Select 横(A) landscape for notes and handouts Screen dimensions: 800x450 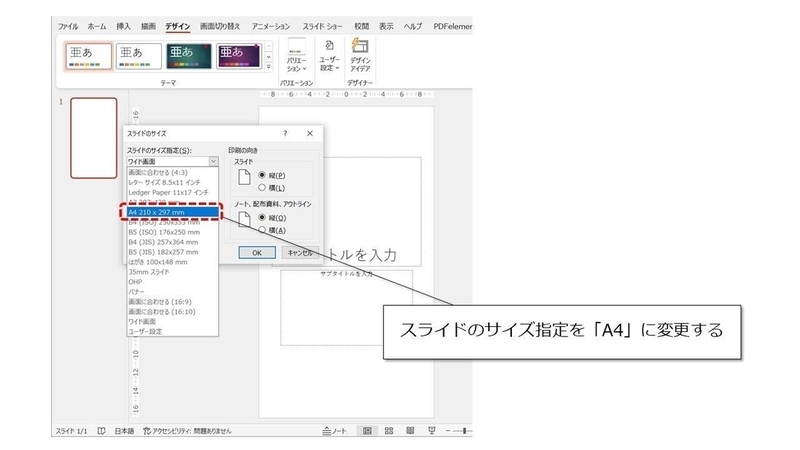(271, 230)
